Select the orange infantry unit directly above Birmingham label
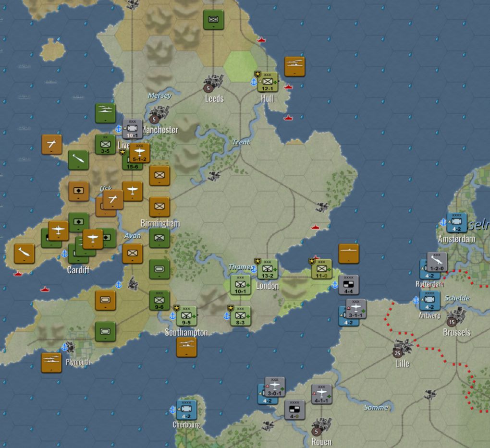The width and height of the screenshot is (490, 448). click(159, 207)
